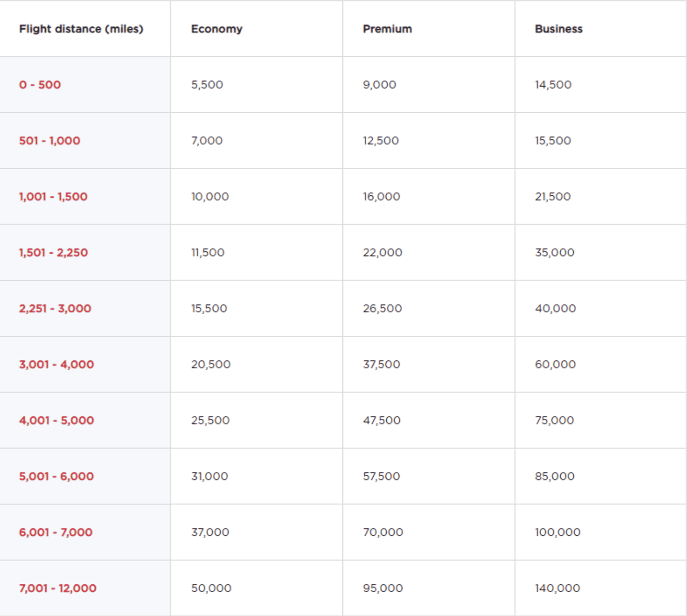Click the 26,500 Premium value
This screenshot has width=687, height=616.
[x=382, y=308]
